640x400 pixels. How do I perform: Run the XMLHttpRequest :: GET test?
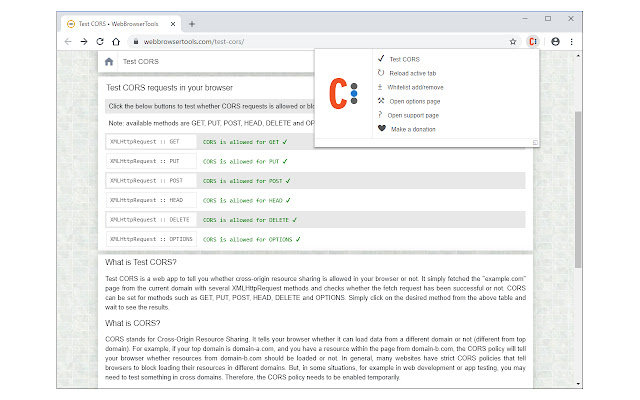[x=151, y=142]
